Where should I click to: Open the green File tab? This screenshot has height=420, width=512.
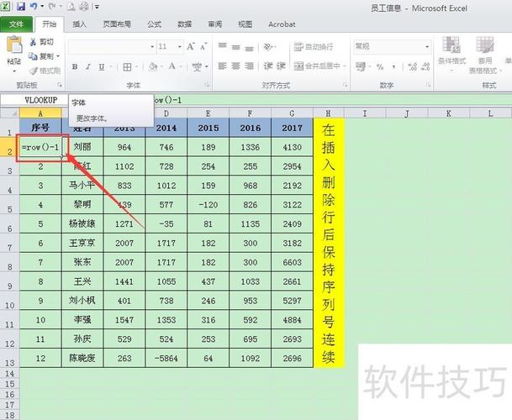click(16, 24)
